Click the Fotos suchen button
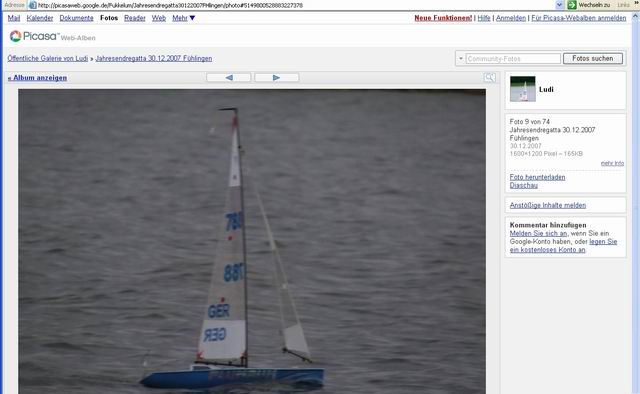Viewport: 640px width, 394px height. tap(593, 58)
